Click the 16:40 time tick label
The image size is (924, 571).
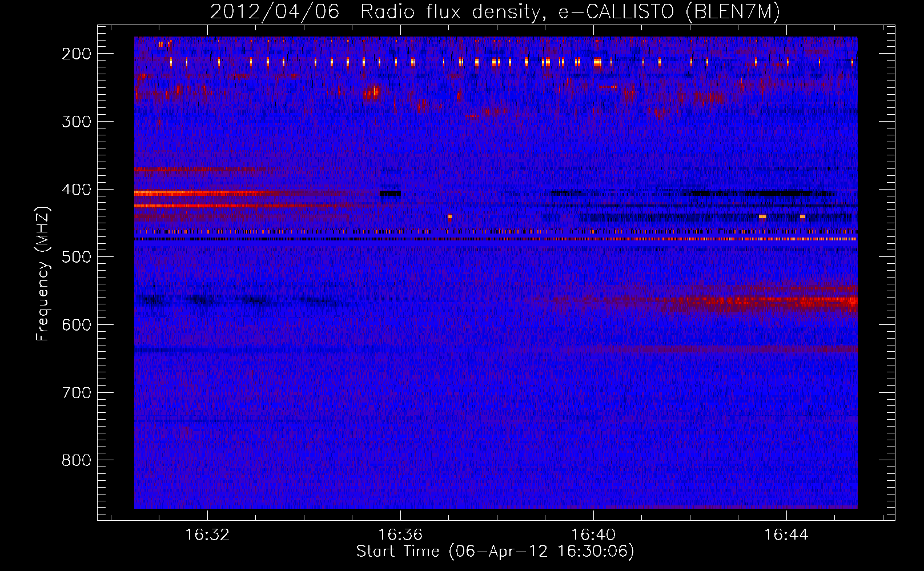click(593, 534)
